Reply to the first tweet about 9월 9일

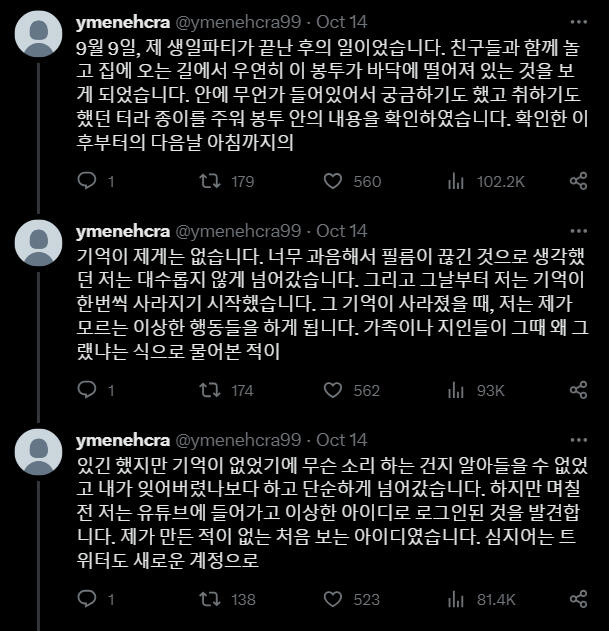coord(86,181)
